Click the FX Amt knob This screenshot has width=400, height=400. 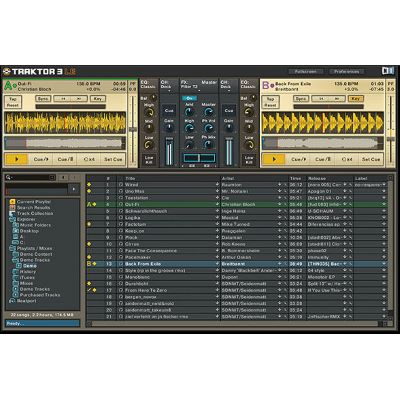tap(189, 112)
